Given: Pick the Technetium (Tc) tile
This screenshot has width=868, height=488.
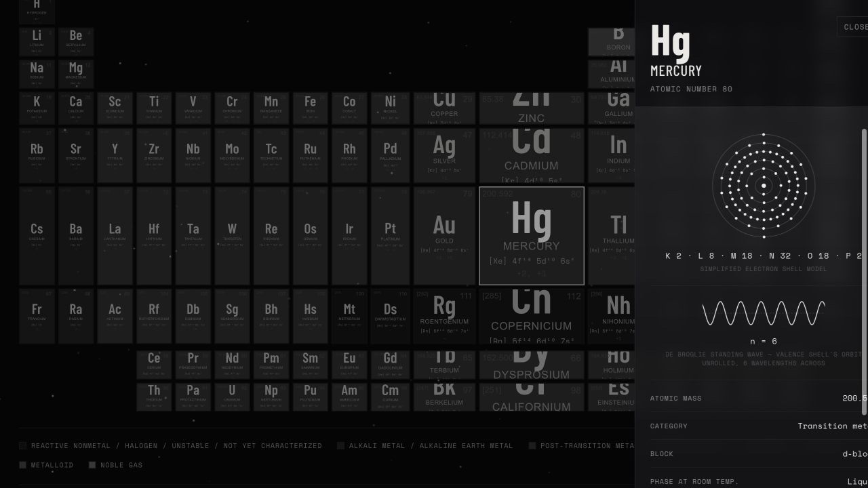Looking at the screenshot, I should click(x=271, y=155).
